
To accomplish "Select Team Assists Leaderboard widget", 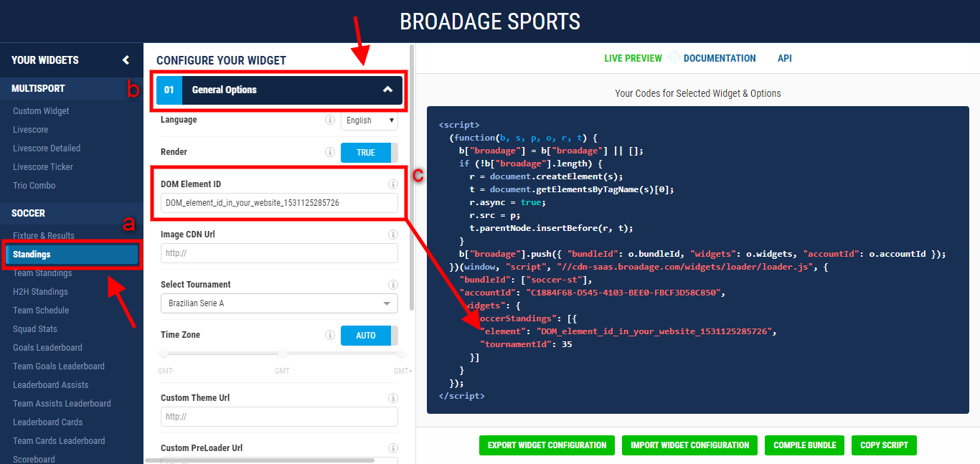I will 62,404.
